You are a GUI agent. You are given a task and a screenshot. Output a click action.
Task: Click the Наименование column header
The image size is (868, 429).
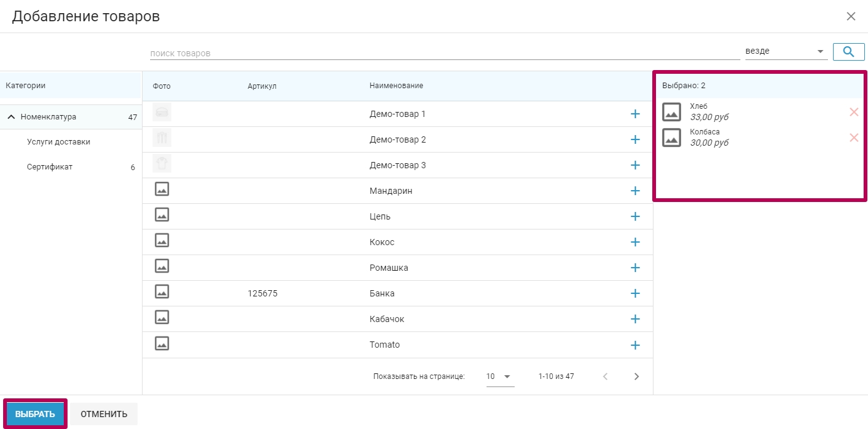[396, 86]
